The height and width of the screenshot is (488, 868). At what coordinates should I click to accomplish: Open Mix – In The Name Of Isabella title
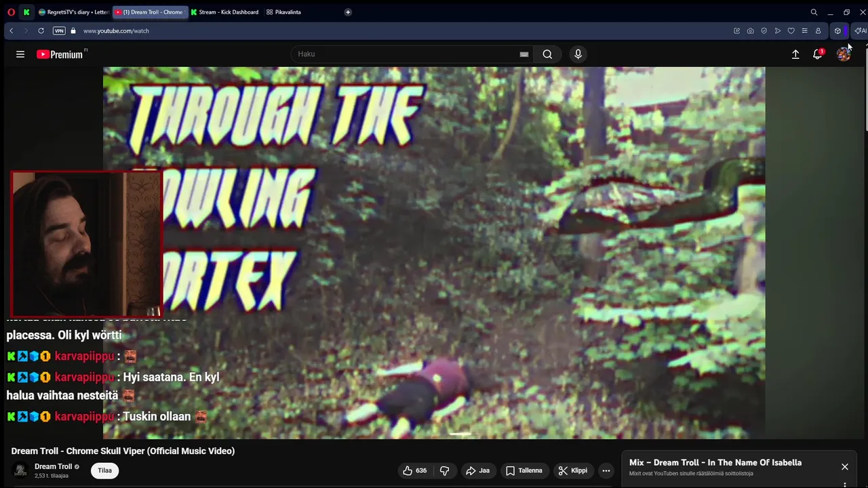point(715,462)
